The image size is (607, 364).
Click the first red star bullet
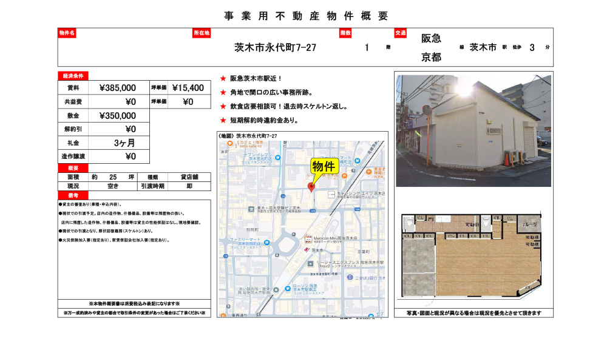(223, 79)
